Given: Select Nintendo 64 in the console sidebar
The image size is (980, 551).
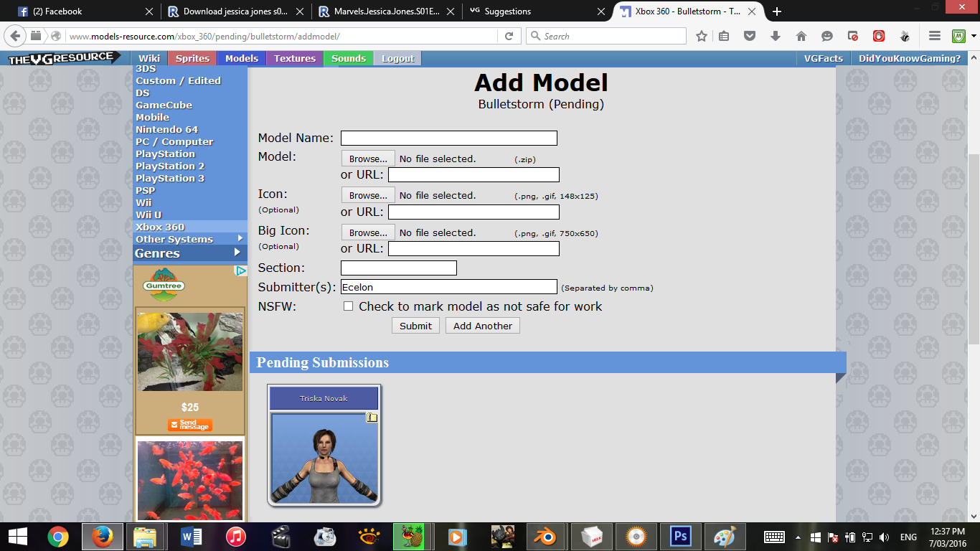Looking at the screenshot, I should pyautogui.click(x=166, y=129).
